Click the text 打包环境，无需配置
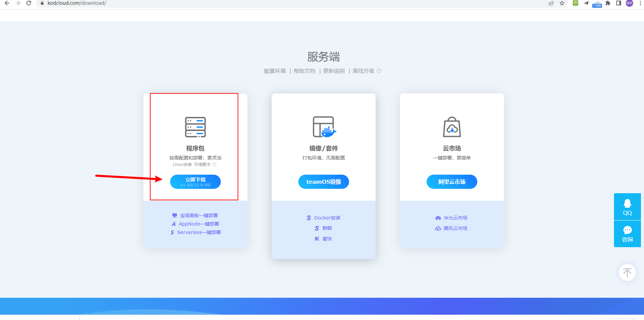 (x=324, y=158)
